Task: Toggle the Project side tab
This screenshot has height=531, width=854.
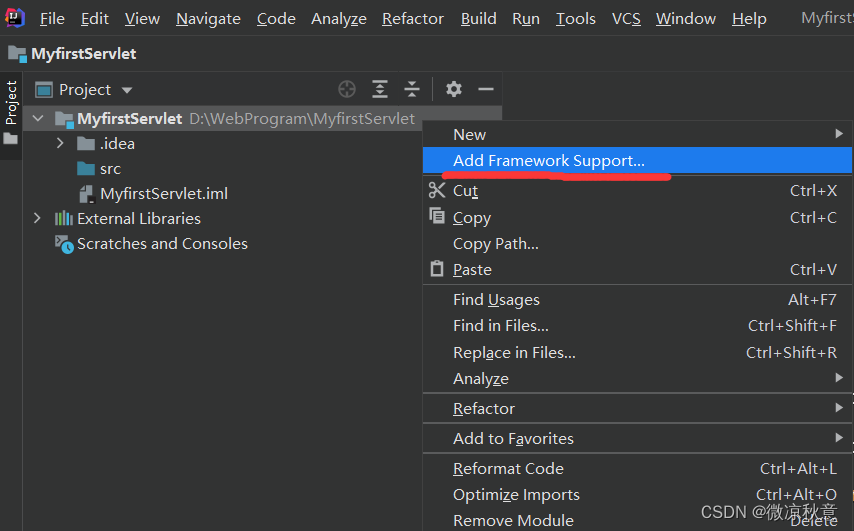Action: pos(11,104)
